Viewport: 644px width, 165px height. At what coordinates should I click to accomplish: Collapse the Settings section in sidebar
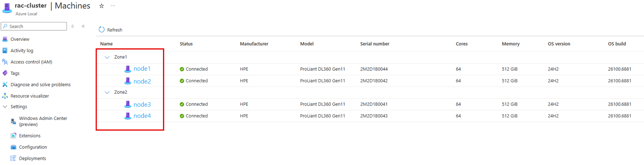click(5, 107)
